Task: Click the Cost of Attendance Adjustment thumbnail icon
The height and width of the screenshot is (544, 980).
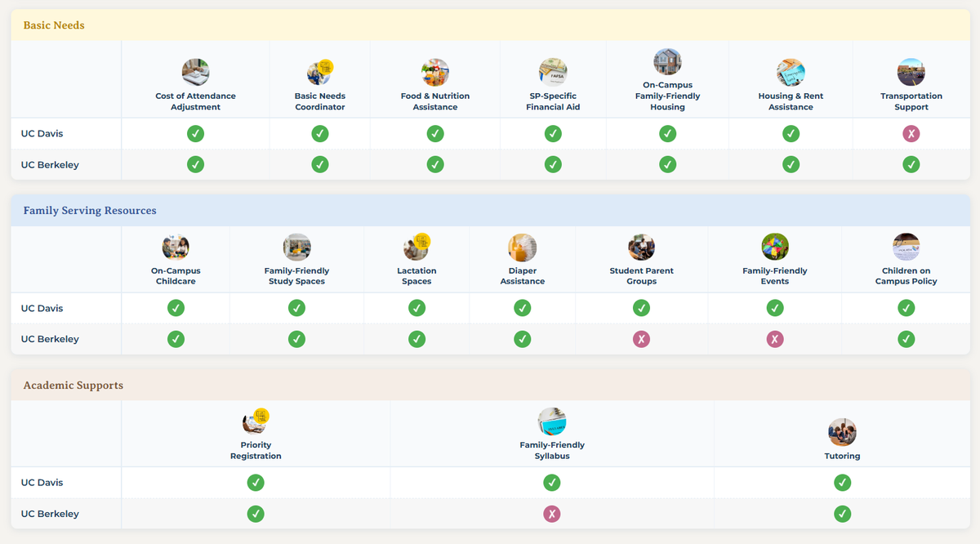Action: [x=195, y=73]
